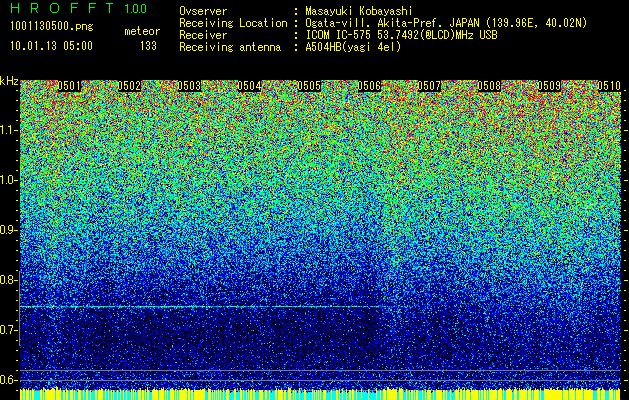Click the 0502 time marker

pyautogui.click(x=129, y=86)
